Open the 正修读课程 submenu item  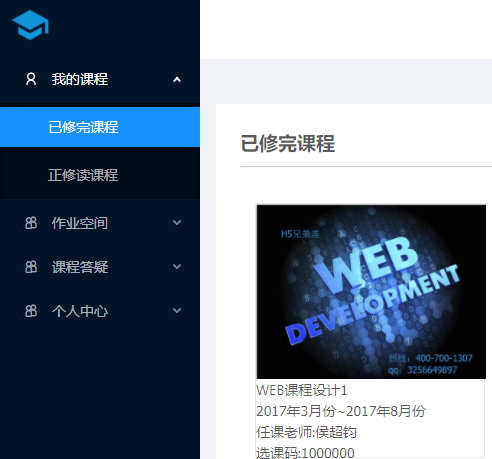pyautogui.click(x=100, y=175)
